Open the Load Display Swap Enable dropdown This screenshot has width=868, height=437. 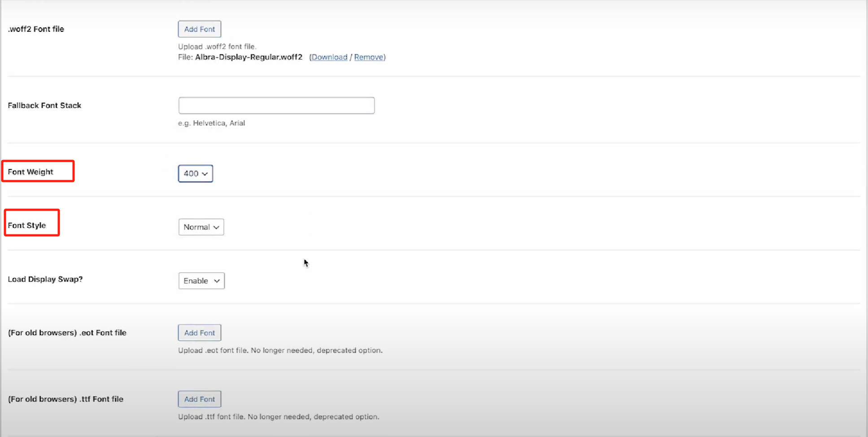[201, 281]
